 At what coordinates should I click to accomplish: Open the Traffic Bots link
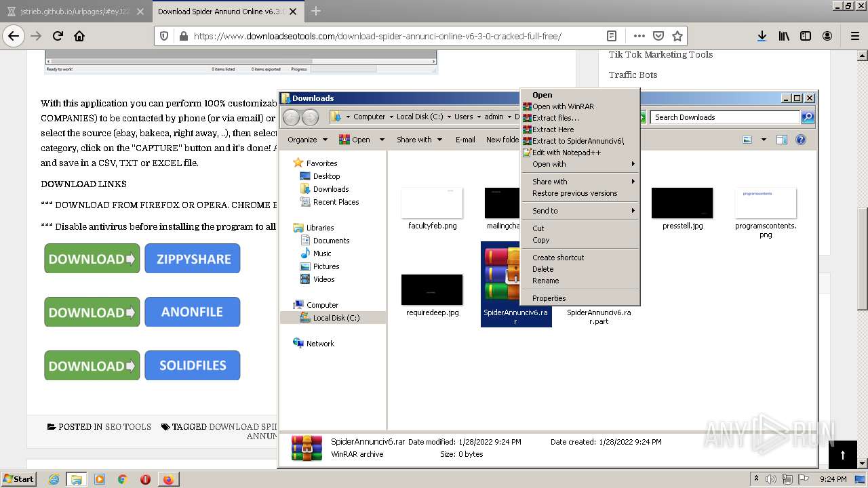(x=633, y=75)
